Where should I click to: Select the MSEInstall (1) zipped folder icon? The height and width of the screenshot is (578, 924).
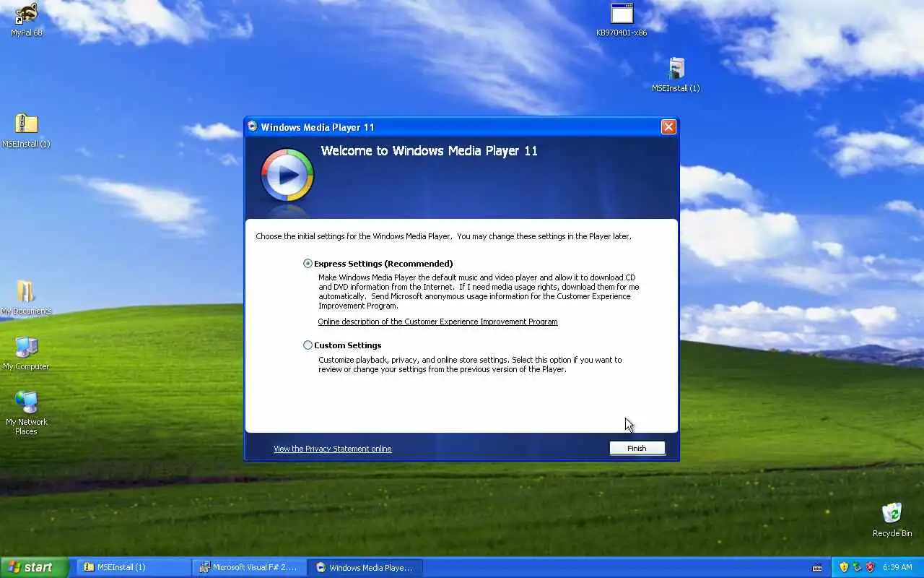tap(26, 130)
